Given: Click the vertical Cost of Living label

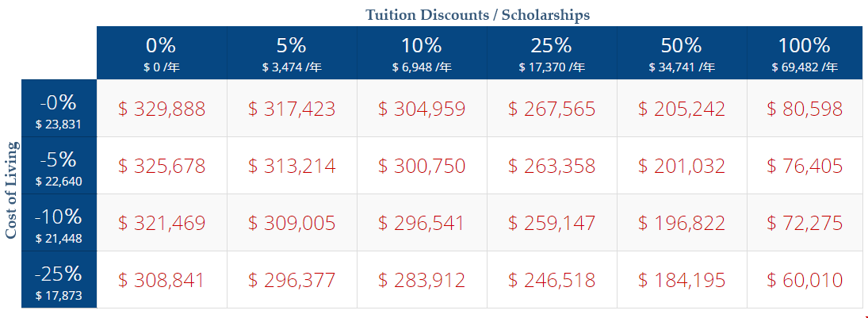Looking at the screenshot, I should (x=12, y=190).
